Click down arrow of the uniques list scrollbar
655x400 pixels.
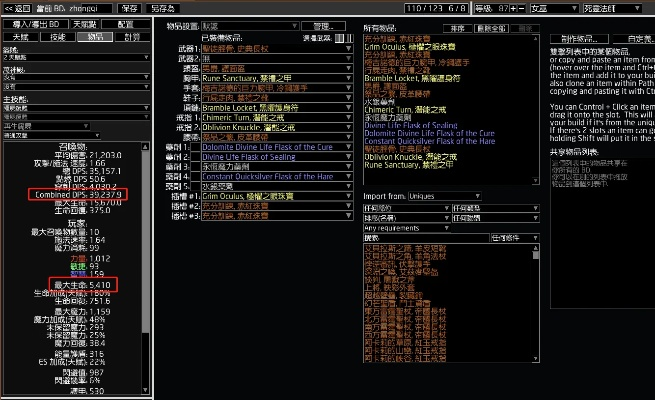click(x=536, y=359)
